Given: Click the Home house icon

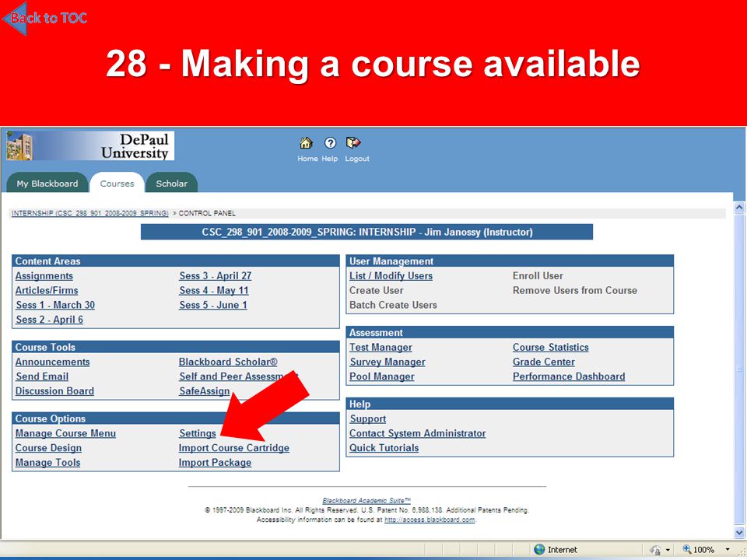Looking at the screenshot, I should 306,143.
